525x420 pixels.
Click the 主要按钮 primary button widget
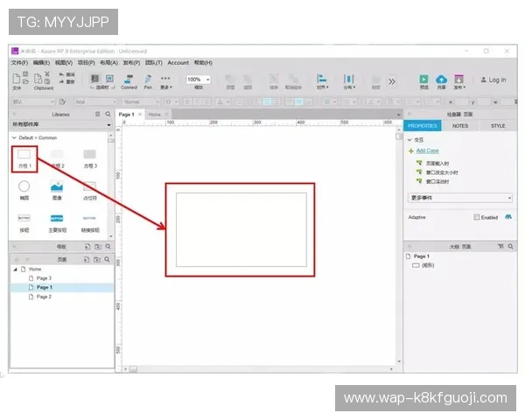[57, 218]
